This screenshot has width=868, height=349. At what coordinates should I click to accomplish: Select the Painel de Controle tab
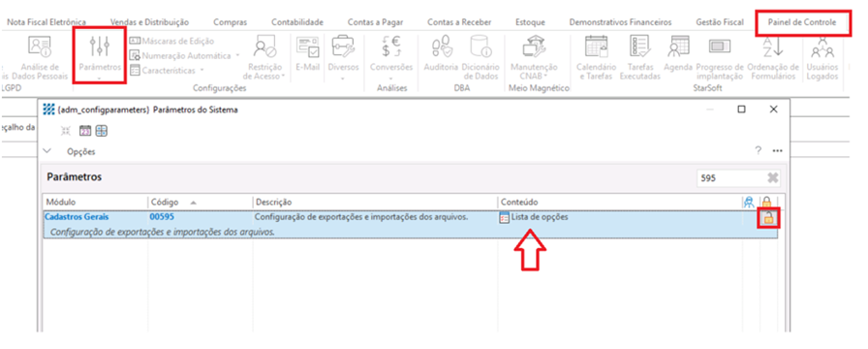[801, 22]
